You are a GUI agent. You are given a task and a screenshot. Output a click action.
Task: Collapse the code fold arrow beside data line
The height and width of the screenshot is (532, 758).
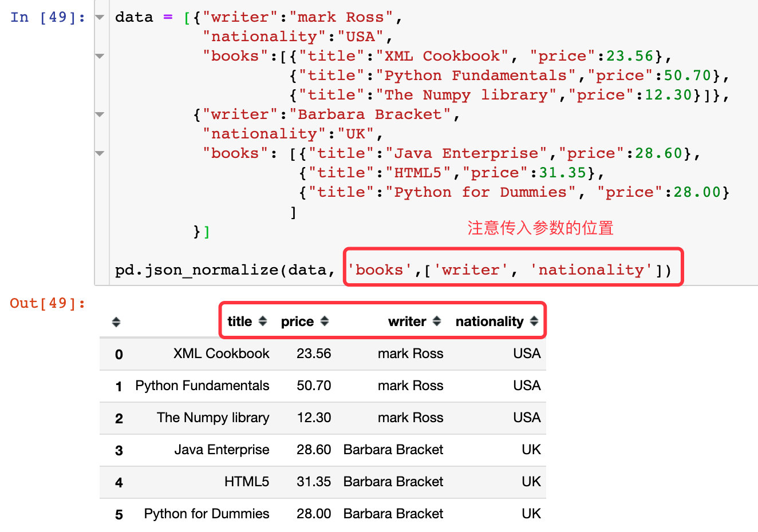(100, 17)
